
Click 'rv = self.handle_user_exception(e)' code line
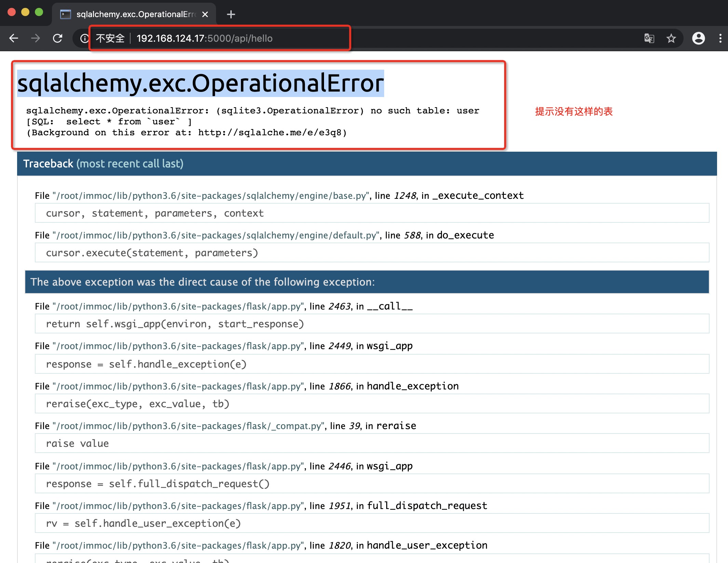[x=372, y=523]
